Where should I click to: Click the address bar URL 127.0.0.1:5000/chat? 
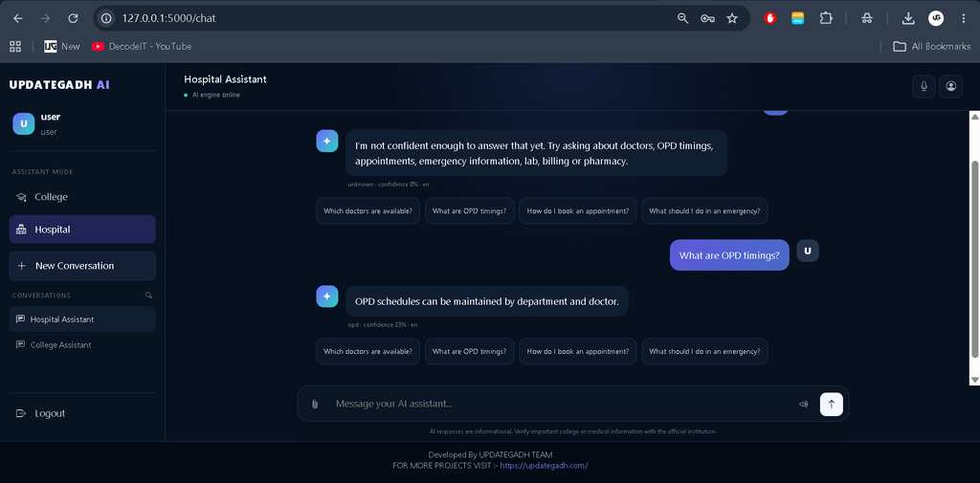coord(168,18)
